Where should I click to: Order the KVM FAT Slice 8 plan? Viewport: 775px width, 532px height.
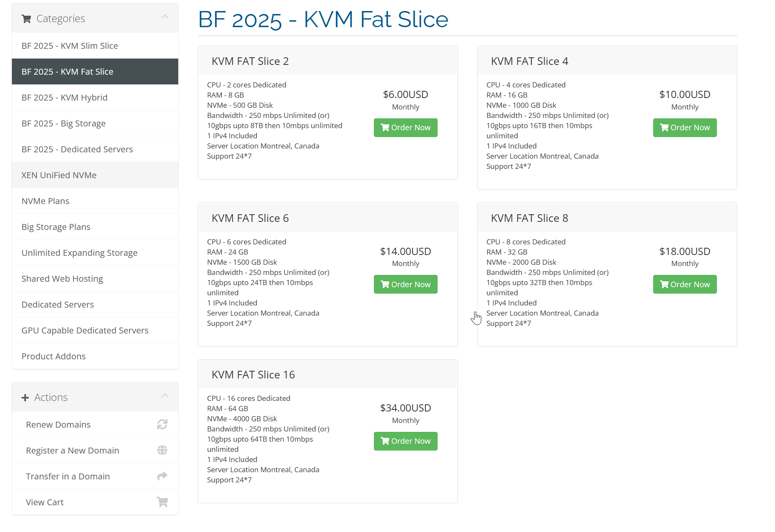point(685,284)
